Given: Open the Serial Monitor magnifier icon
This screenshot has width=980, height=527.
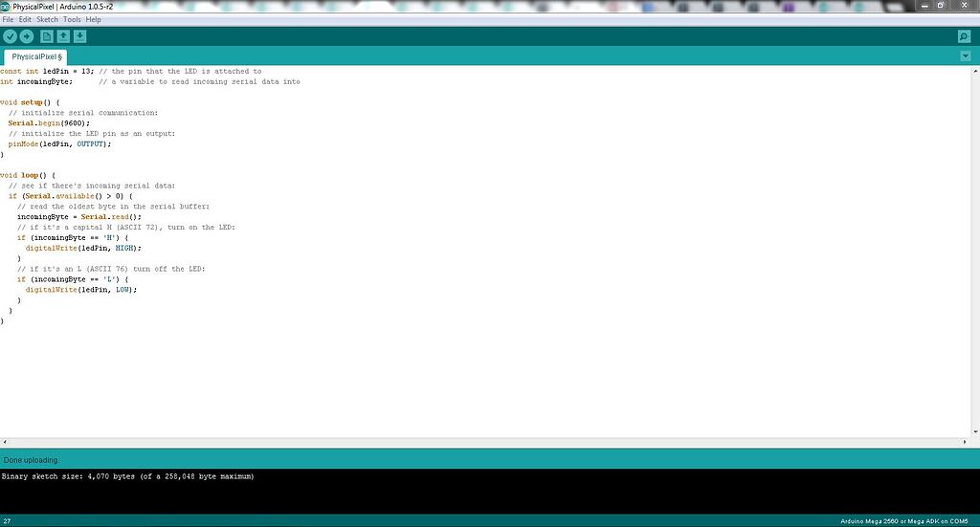Looking at the screenshot, I should [965, 37].
